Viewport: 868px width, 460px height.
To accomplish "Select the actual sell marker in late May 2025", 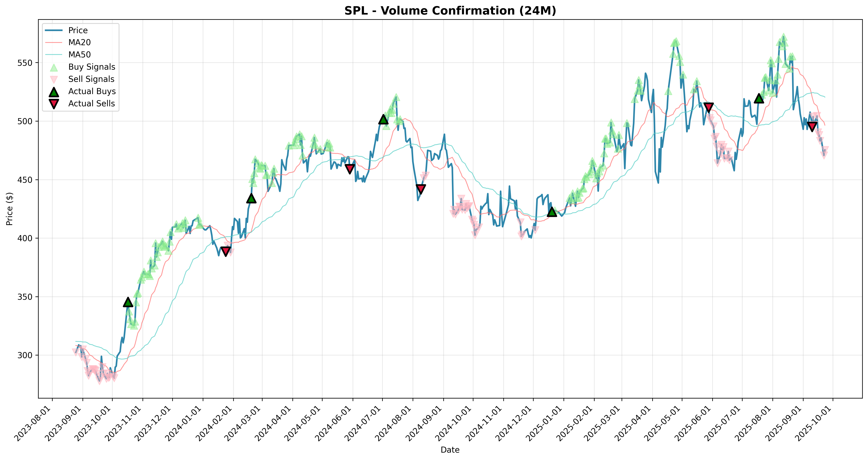I will (709, 107).
